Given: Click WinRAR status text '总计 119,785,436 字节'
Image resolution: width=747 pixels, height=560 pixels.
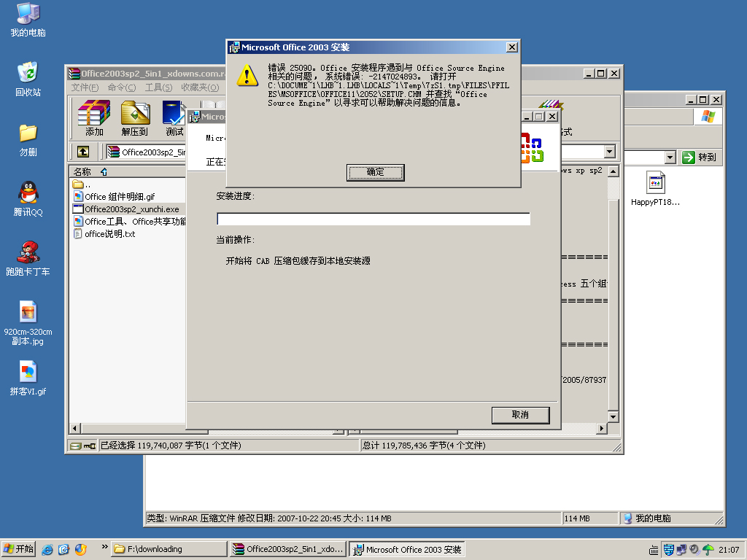Looking at the screenshot, I should 424,446.
